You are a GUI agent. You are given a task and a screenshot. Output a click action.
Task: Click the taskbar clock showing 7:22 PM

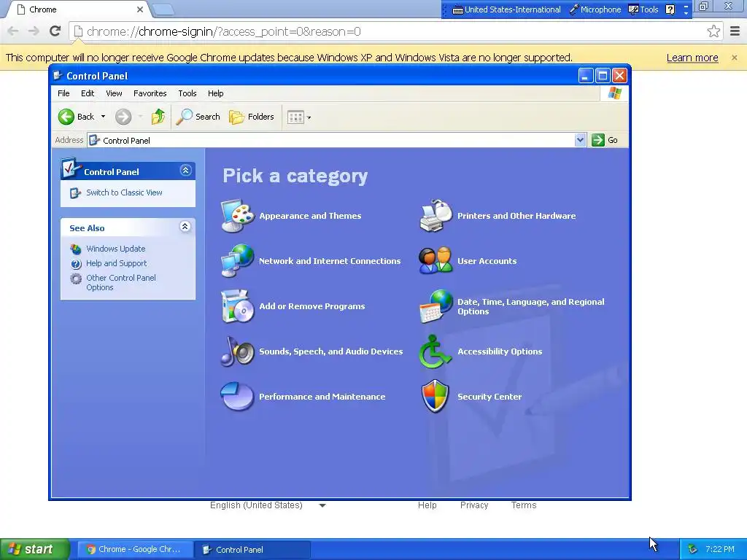(719, 549)
